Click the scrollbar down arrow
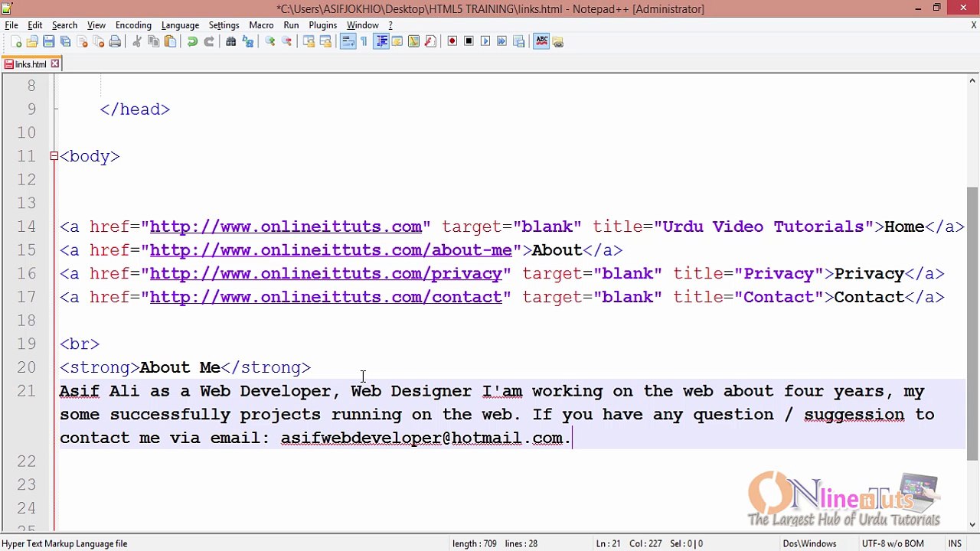980x551 pixels. point(973,525)
